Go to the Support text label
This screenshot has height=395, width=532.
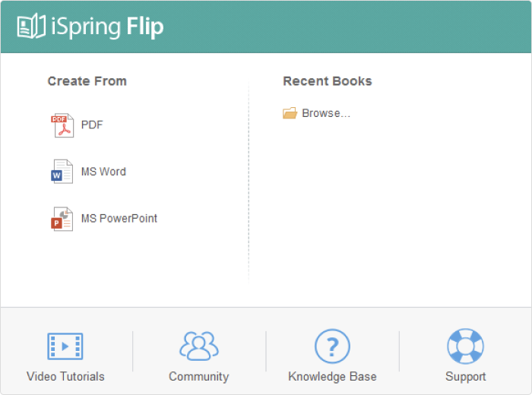pos(465,377)
